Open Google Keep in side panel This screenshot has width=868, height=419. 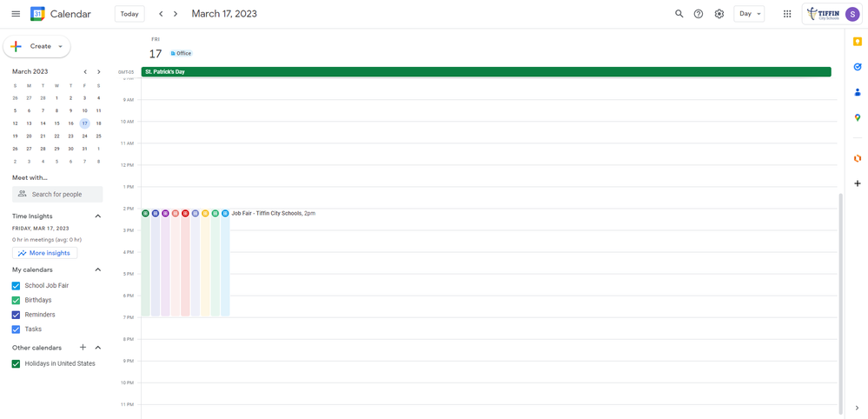[858, 42]
